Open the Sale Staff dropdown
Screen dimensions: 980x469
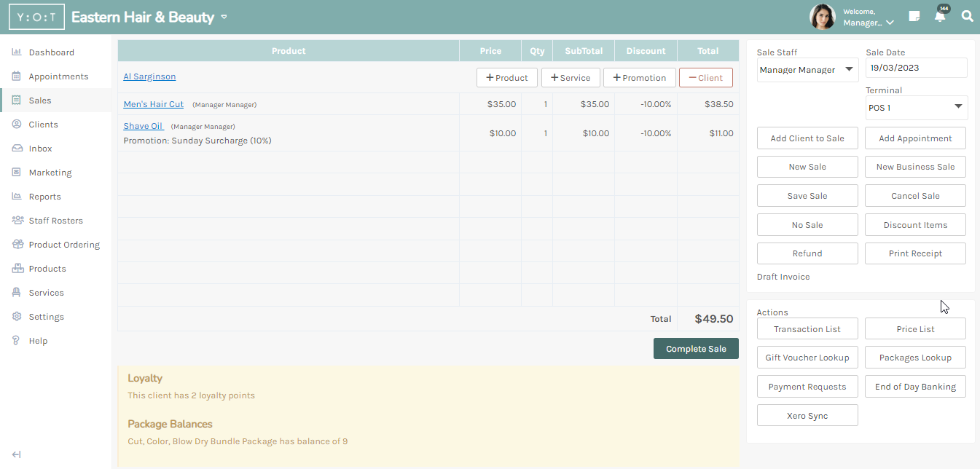click(x=807, y=70)
